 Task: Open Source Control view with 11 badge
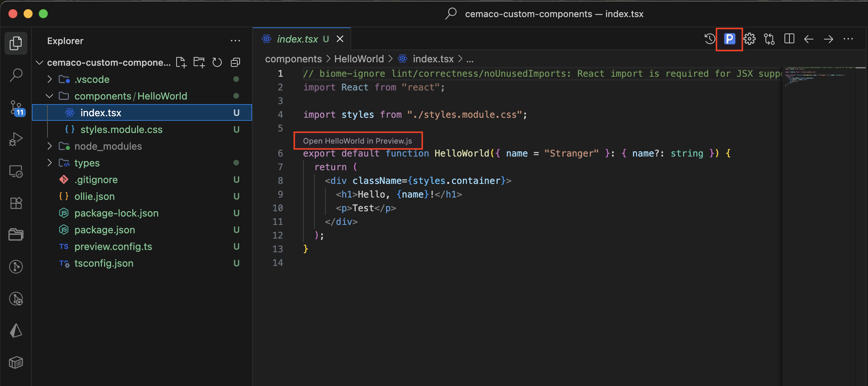coord(16,108)
